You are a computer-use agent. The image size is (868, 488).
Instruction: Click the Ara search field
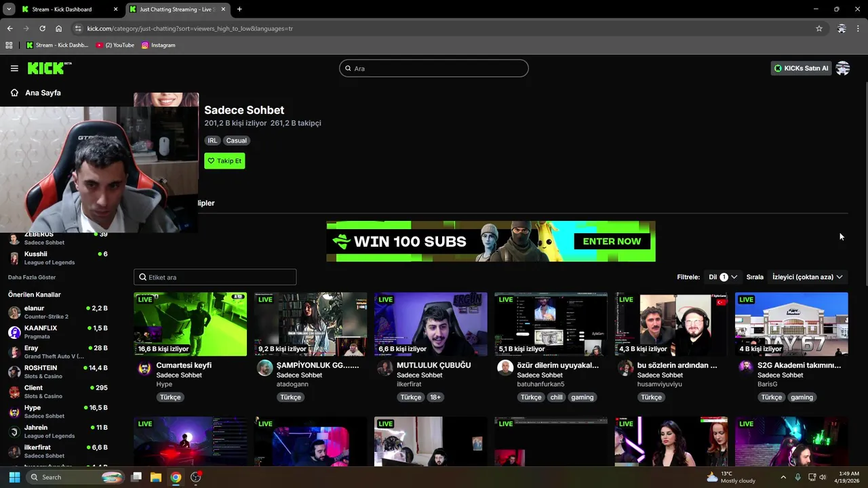tap(434, 68)
